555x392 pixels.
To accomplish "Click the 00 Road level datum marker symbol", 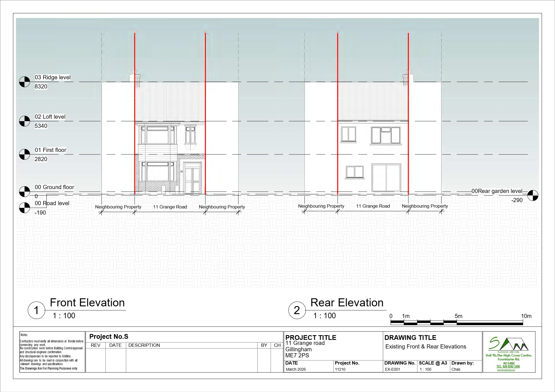I will [24, 208].
